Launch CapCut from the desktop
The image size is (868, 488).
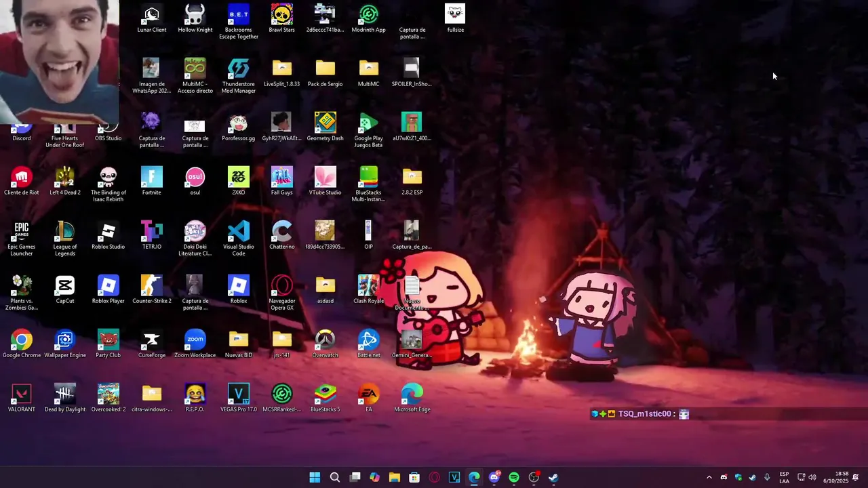tap(65, 290)
